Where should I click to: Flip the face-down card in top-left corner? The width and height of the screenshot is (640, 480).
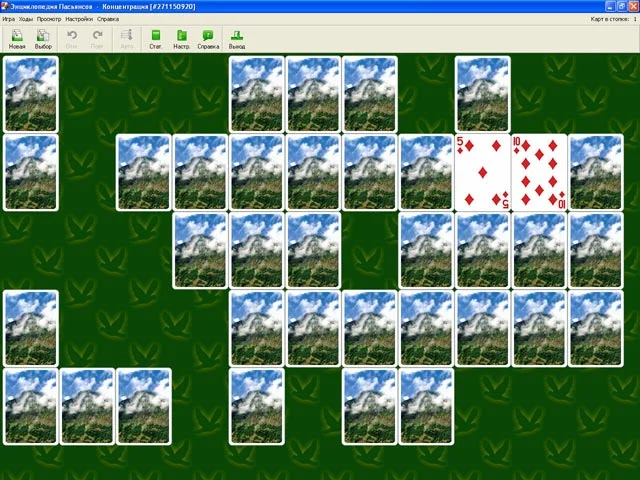click(x=30, y=94)
